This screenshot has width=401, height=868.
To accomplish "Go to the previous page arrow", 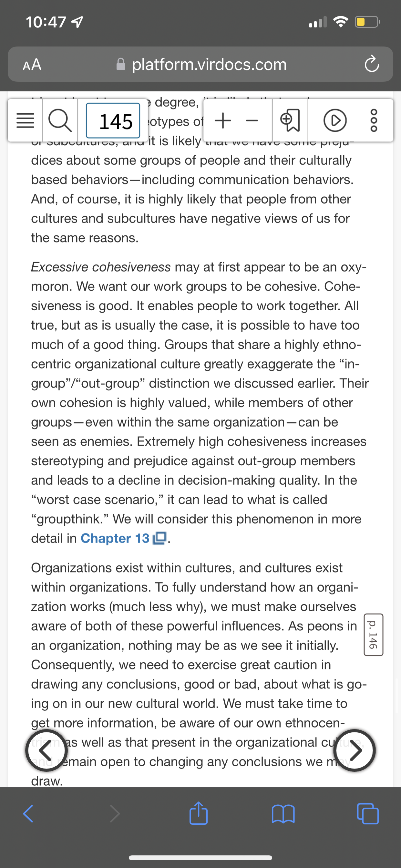I will [46, 750].
